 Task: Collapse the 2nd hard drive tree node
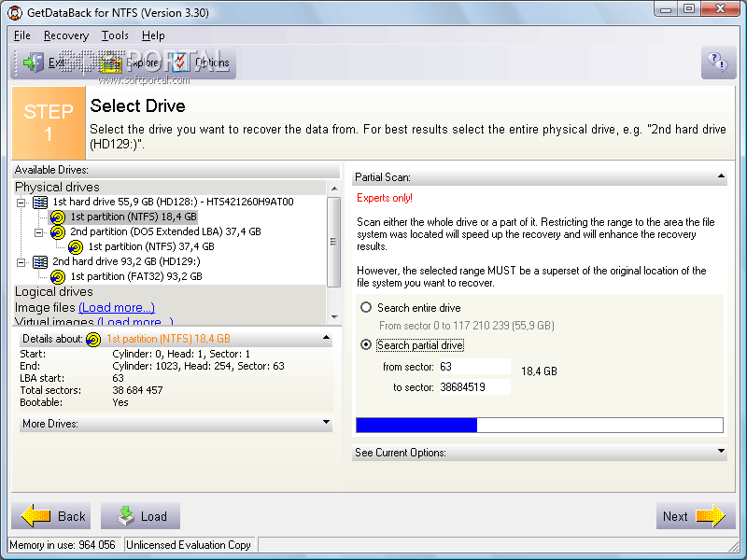21,262
